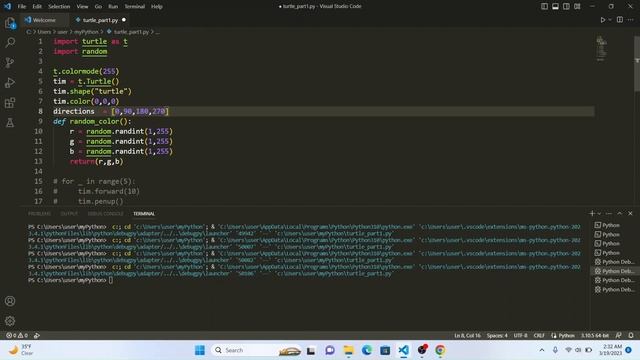Click the feedback icon in status bar

[619, 335]
